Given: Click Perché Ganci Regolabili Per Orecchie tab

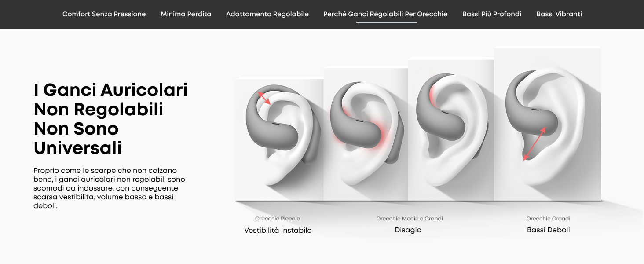Looking at the screenshot, I should 385,14.
